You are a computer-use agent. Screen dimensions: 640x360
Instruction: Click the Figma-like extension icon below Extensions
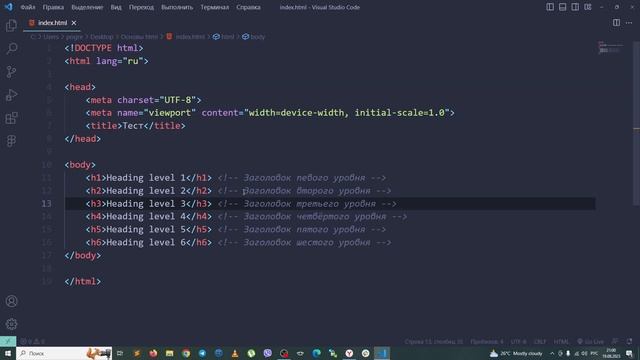(x=11, y=141)
